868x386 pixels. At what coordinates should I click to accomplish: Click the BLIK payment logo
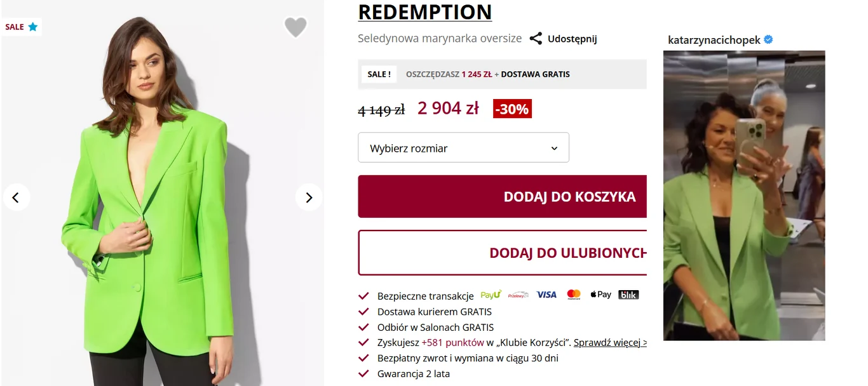[628, 295]
